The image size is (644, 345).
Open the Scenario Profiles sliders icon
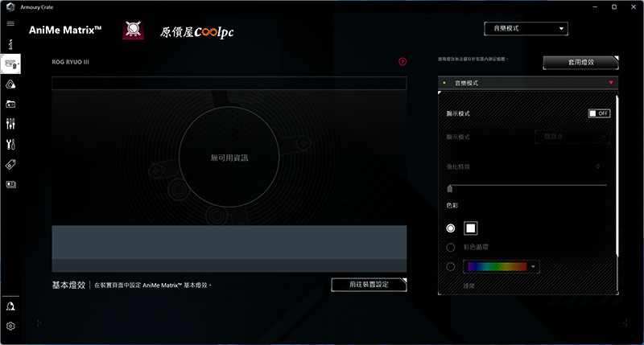tap(10, 124)
